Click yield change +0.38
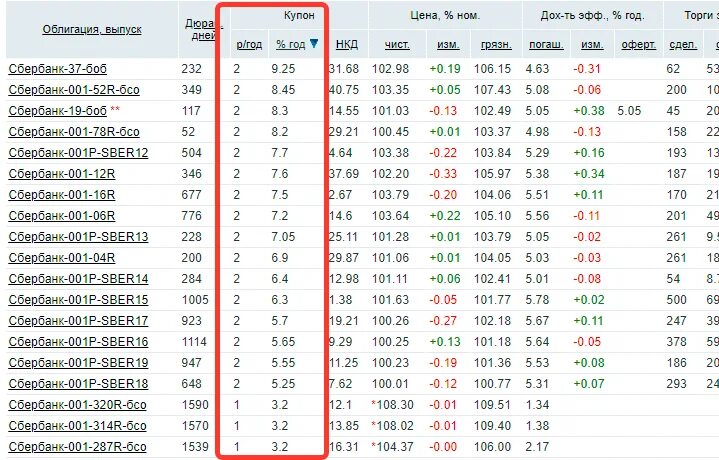 click(x=589, y=111)
